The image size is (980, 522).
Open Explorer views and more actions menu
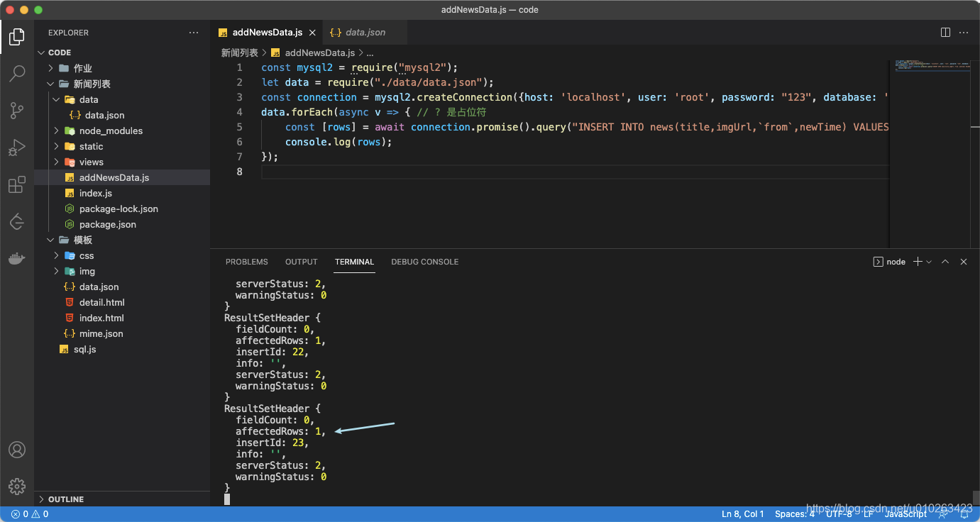[194, 33]
